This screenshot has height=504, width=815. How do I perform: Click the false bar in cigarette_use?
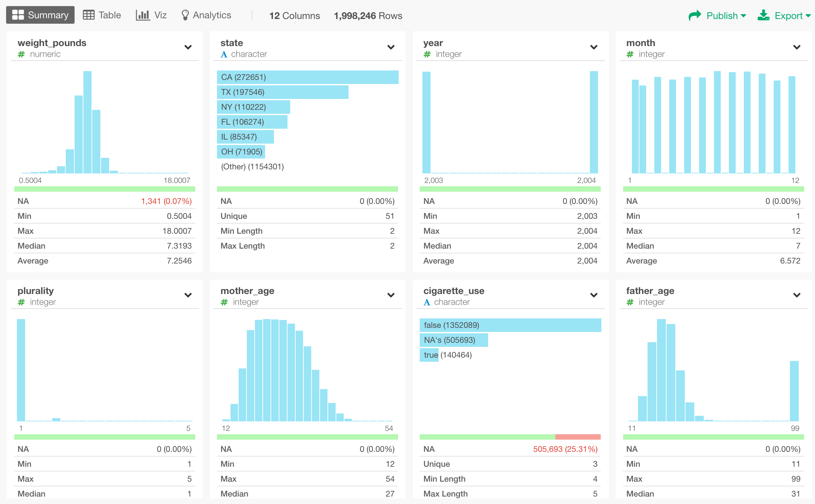click(510, 325)
